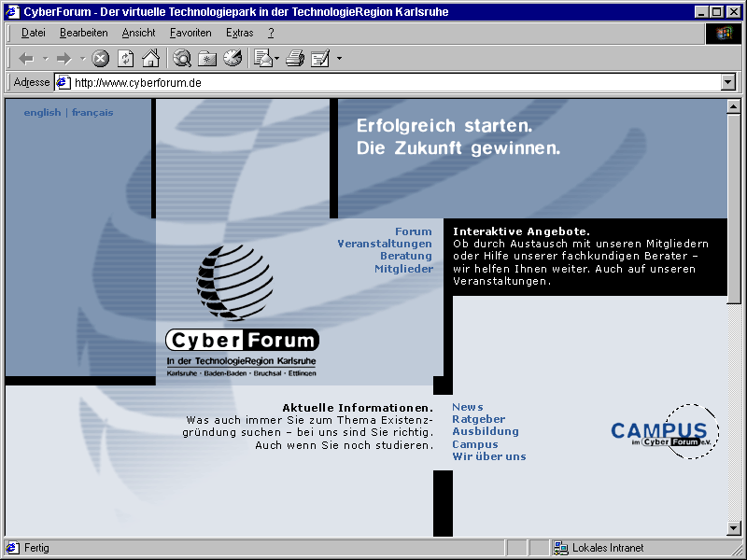747x560 pixels.
Task: Click the CAMPUS im CyberForum logo
Action: [665, 431]
